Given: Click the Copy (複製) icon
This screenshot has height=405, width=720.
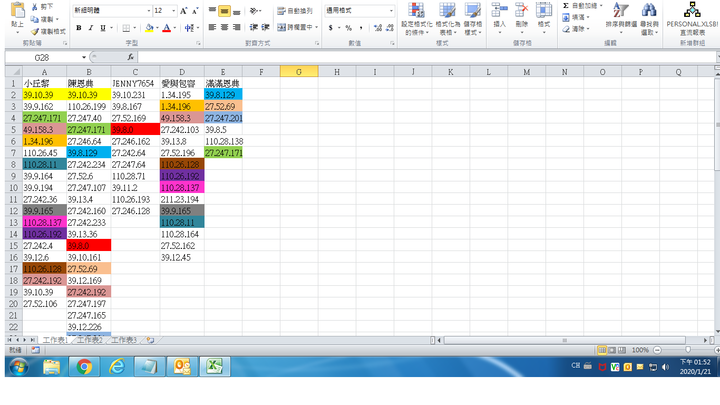Looking at the screenshot, I should tap(34, 19).
